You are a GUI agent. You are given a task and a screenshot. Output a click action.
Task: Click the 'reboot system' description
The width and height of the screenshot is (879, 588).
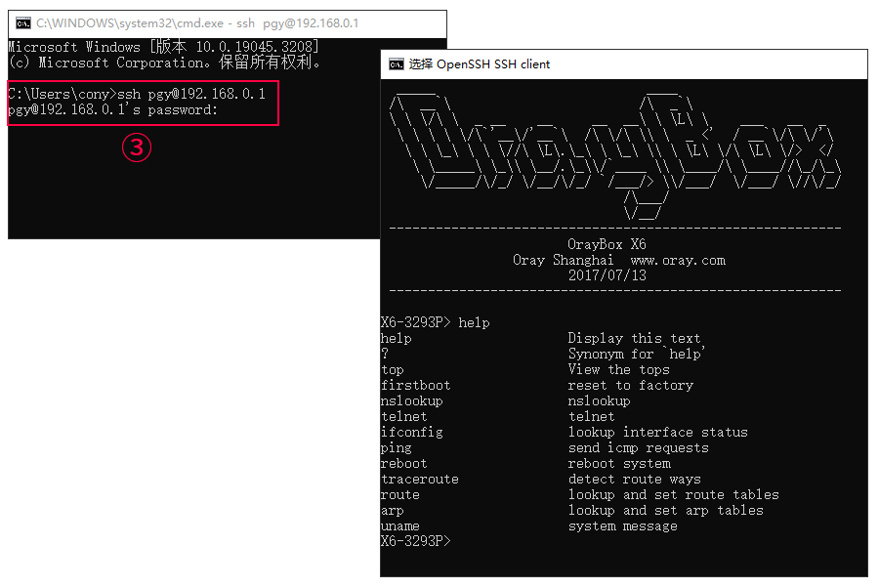[619, 464]
